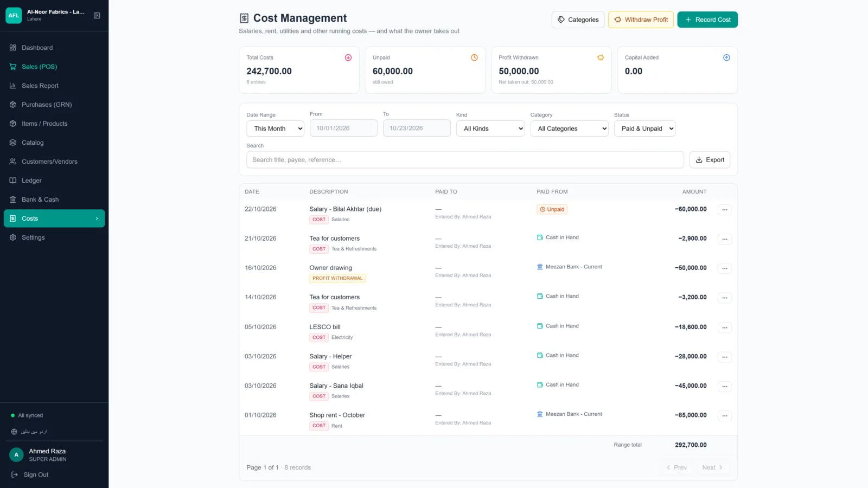Open Sales Report
Screen dimensions: 868x488
(x=54, y=86)
